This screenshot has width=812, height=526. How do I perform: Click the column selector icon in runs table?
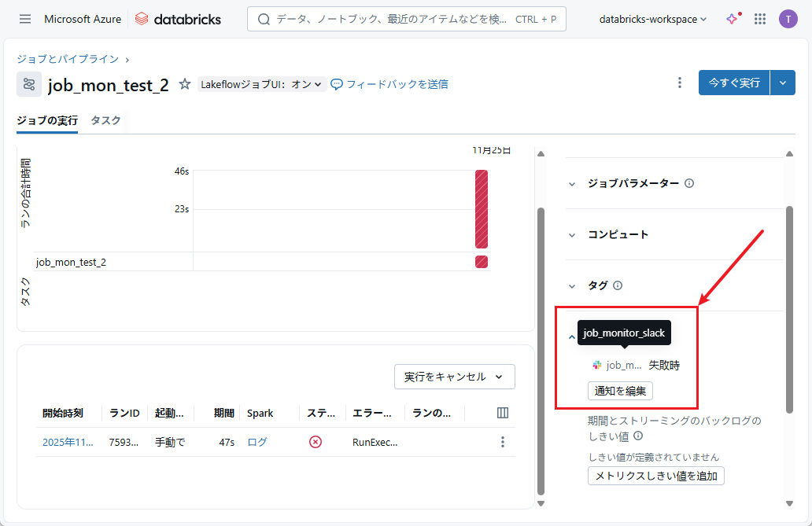[503, 413]
